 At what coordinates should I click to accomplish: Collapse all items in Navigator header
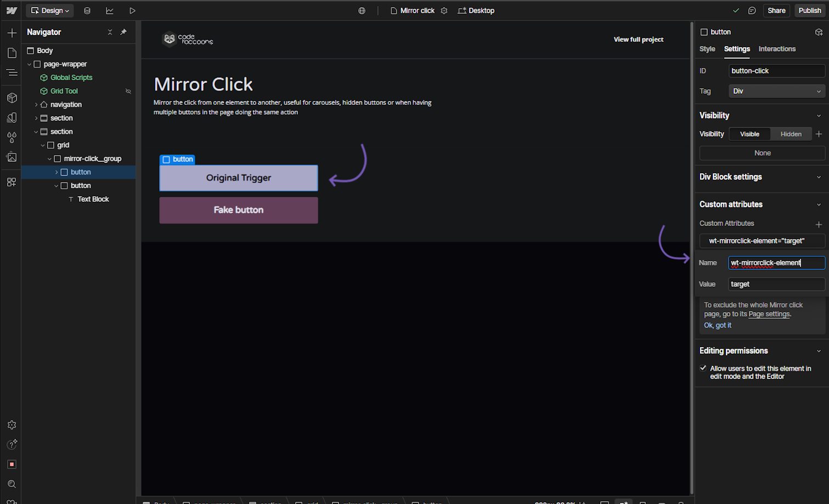coord(110,32)
